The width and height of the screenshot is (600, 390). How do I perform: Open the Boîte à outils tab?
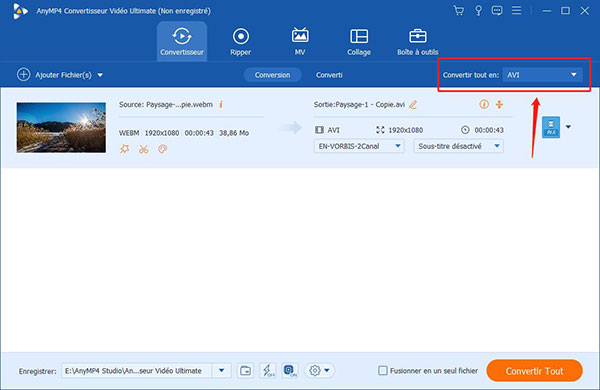[417, 42]
